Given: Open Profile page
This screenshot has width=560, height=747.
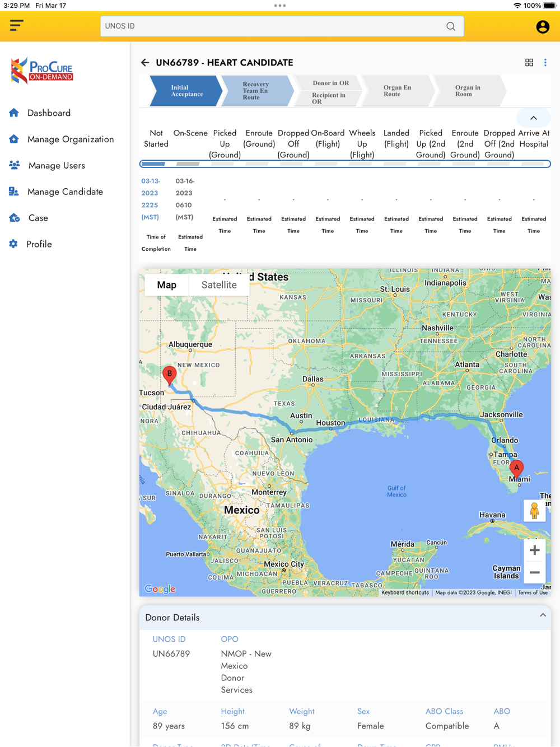Looking at the screenshot, I should [39, 245].
